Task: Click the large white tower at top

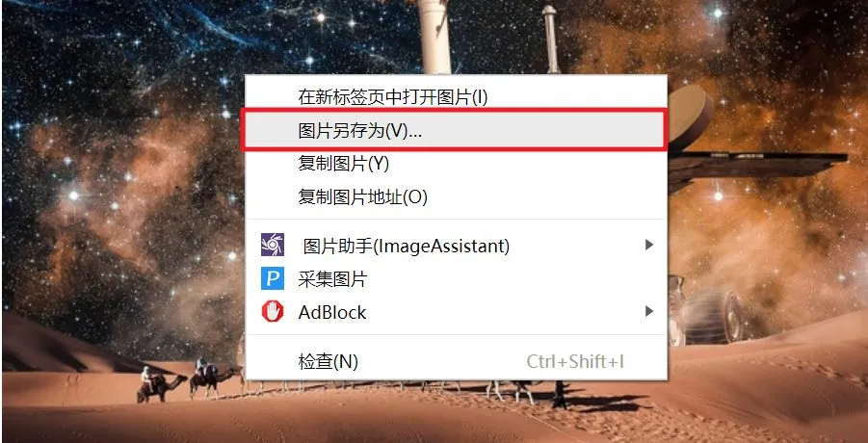Action: click(x=434, y=37)
